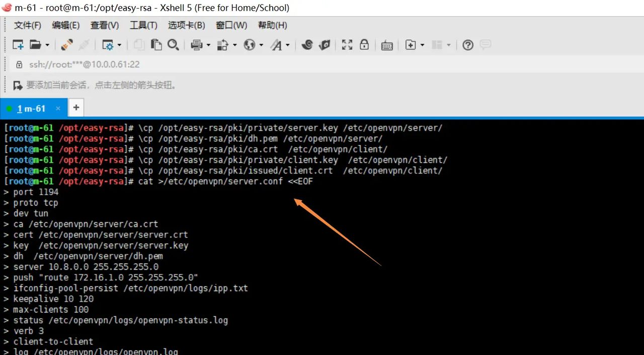Click the Find icon in the toolbar
This screenshot has width=644, height=355.
coord(174,45)
